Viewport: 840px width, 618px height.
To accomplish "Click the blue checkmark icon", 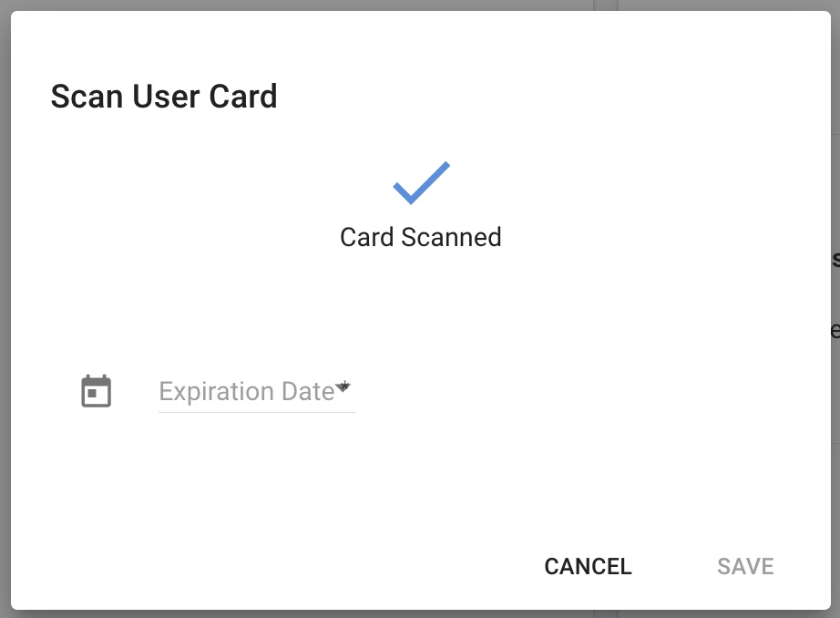I will pyautogui.click(x=422, y=183).
